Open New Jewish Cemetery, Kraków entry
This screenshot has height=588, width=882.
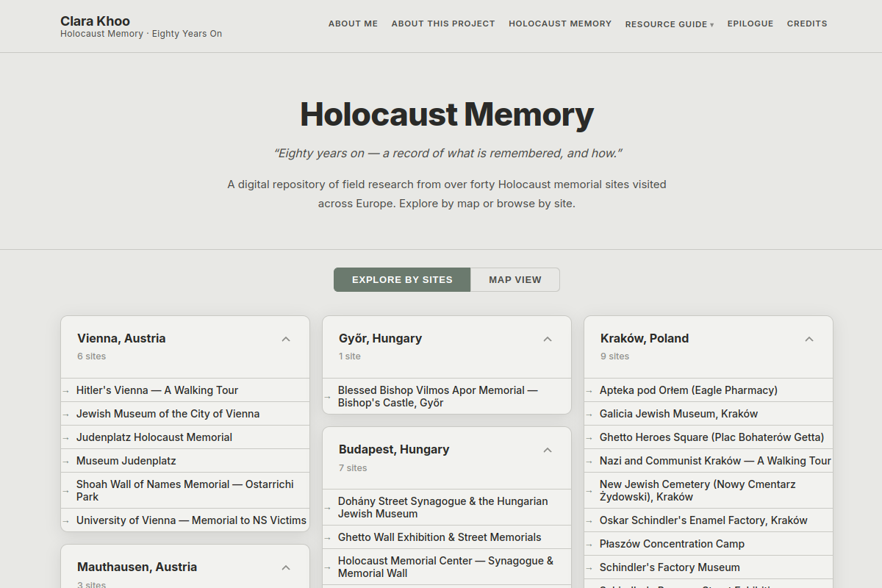tap(709, 490)
